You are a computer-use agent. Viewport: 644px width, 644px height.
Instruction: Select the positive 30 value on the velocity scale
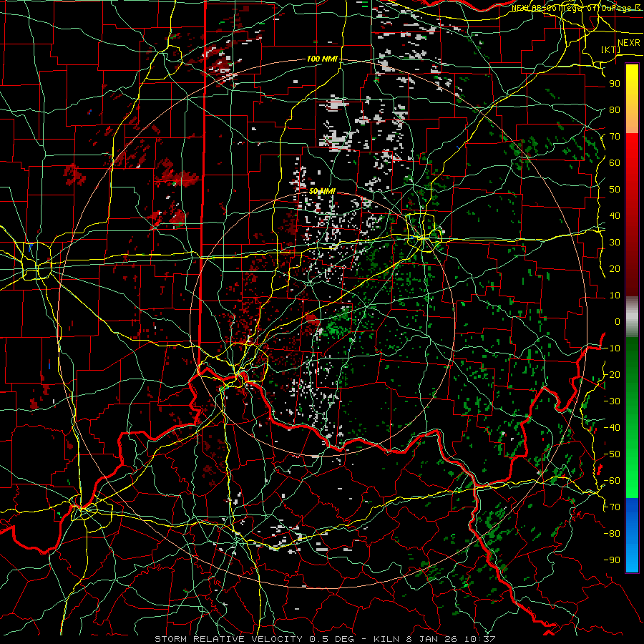point(615,243)
